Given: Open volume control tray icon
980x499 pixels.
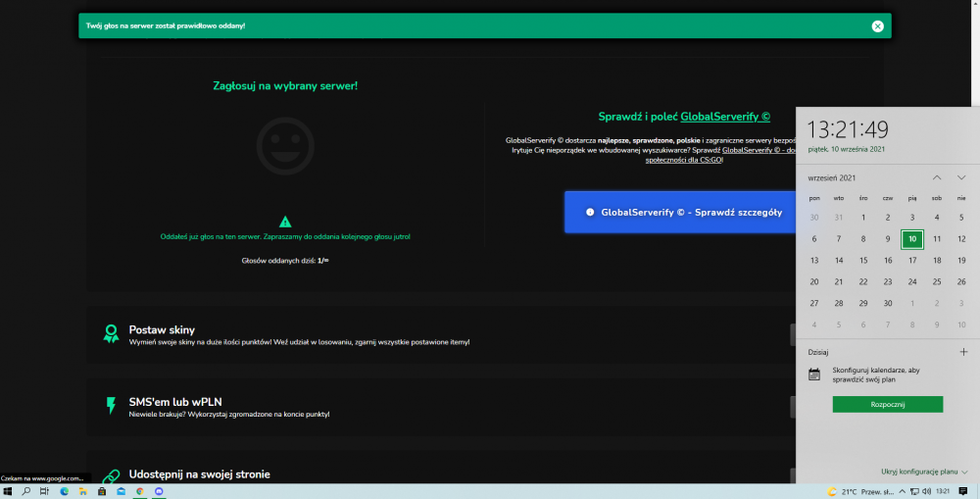Looking at the screenshot, I should click(x=926, y=491).
